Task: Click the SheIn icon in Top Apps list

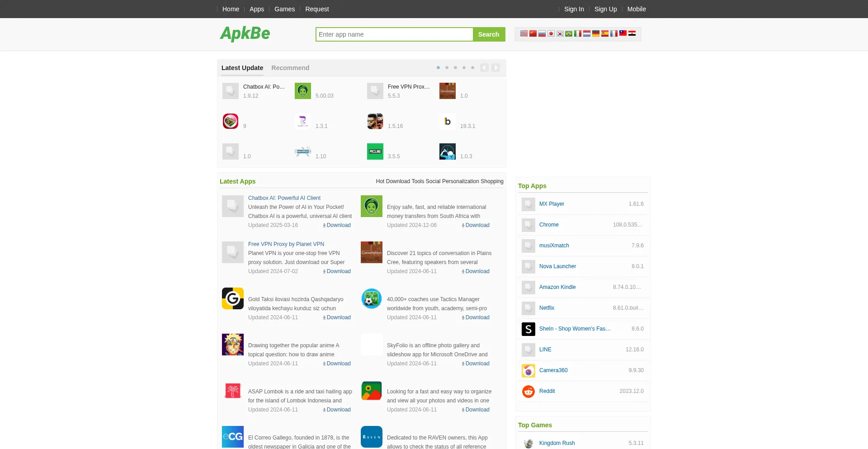Action: click(x=528, y=329)
